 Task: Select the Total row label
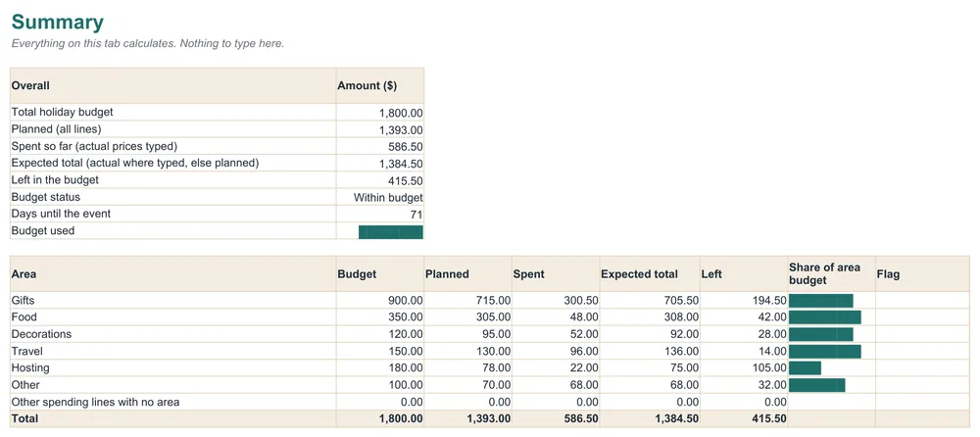pos(24,418)
